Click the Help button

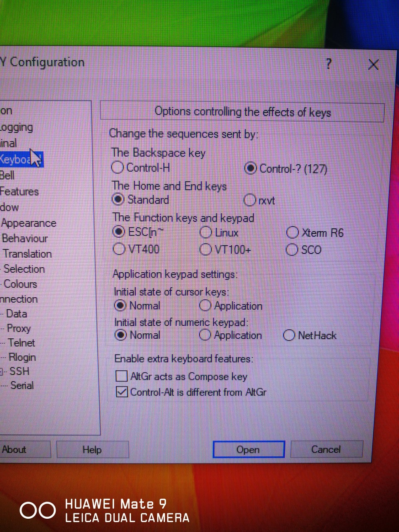point(92,450)
